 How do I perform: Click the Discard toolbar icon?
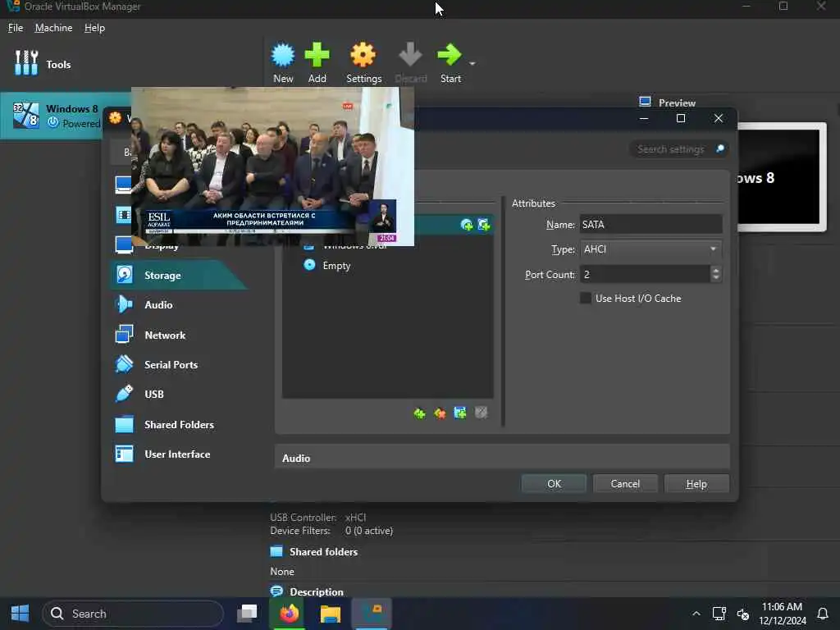[410, 62]
